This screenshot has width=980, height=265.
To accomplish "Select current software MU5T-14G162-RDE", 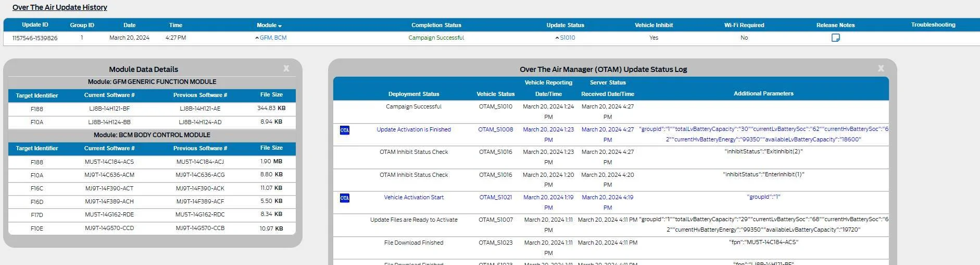I will (109, 214).
